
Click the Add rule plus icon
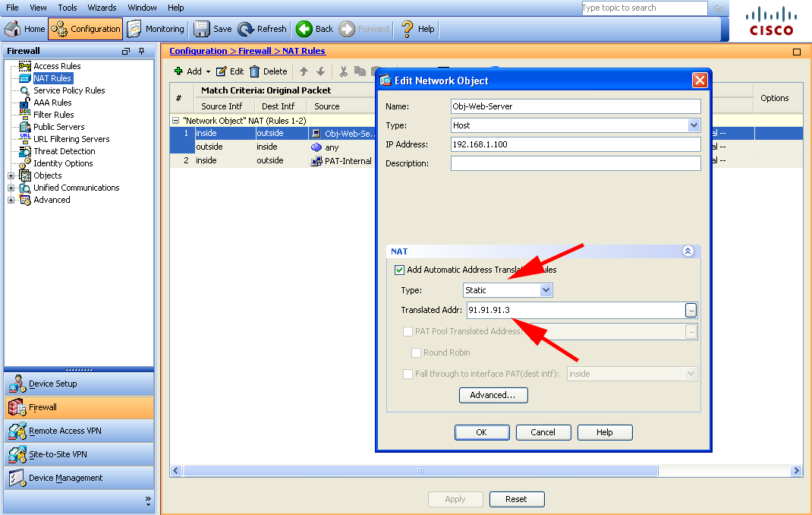[x=178, y=71]
